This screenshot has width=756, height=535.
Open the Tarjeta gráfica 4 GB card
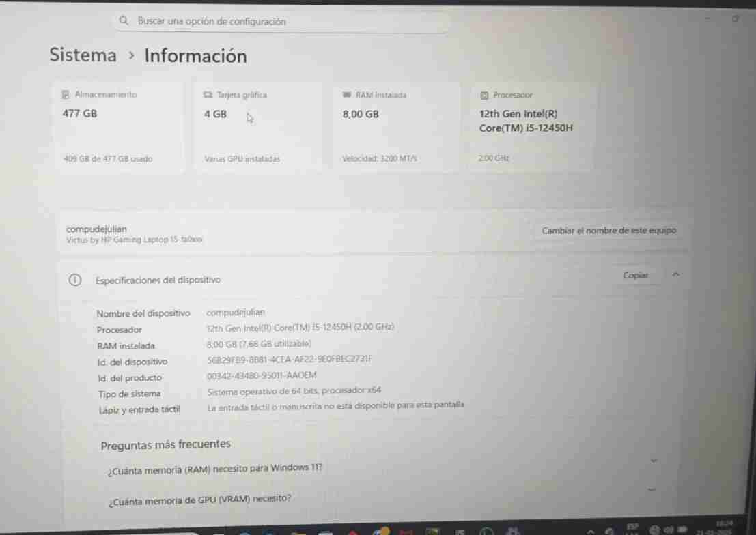click(x=258, y=126)
